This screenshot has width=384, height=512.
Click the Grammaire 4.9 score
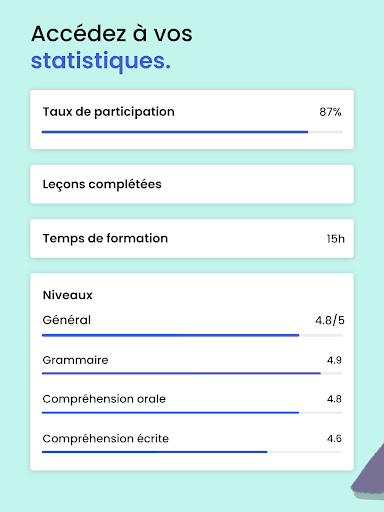coord(334,360)
